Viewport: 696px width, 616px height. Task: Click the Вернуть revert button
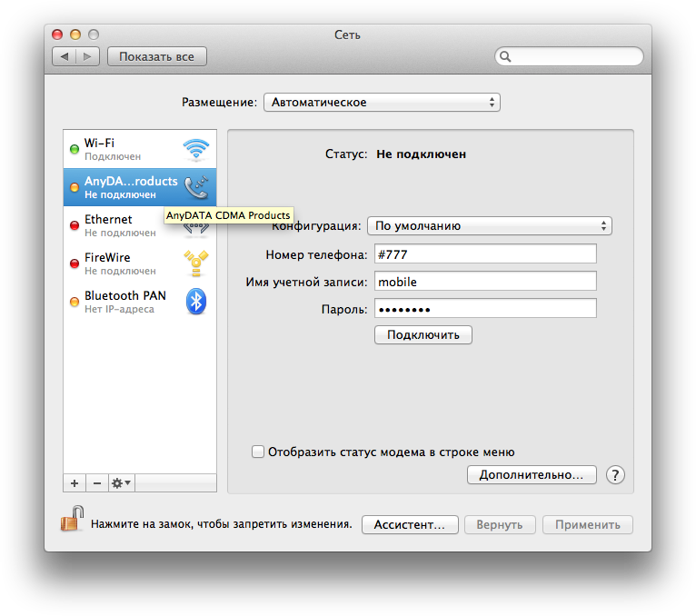pyautogui.click(x=500, y=524)
